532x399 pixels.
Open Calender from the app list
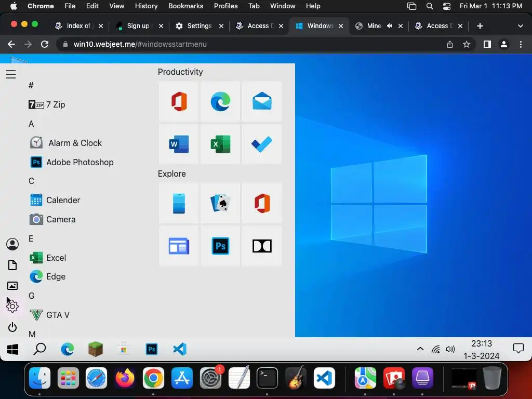pyautogui.click(x=55, y=200)
